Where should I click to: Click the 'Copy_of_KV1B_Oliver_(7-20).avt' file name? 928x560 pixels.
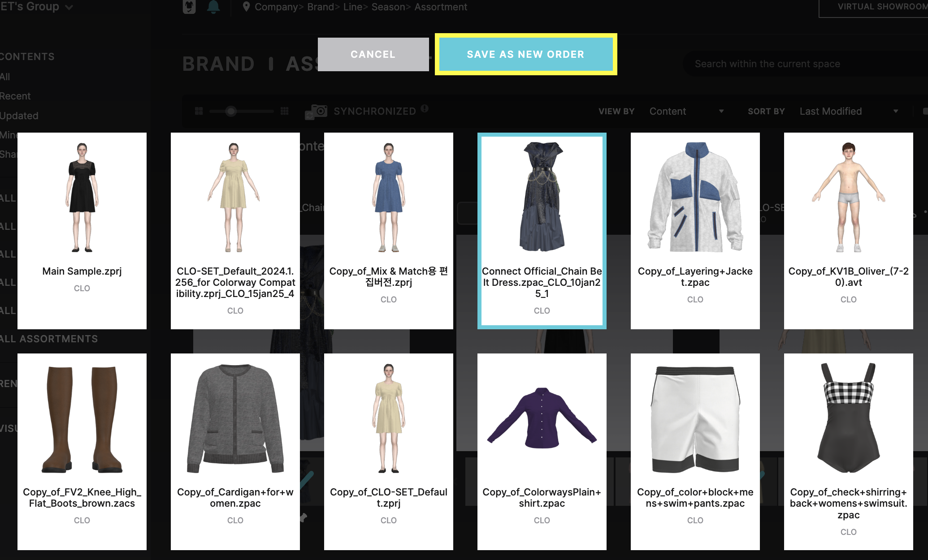[849, 277]
